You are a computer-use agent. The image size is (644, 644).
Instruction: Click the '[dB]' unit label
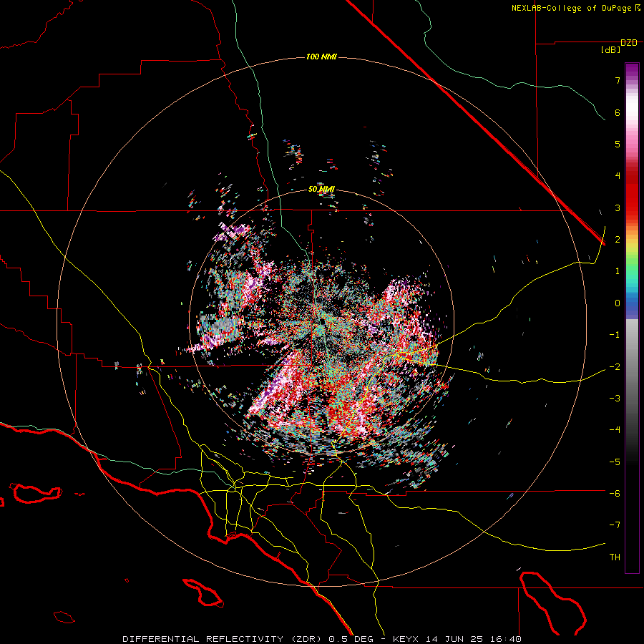611,50
